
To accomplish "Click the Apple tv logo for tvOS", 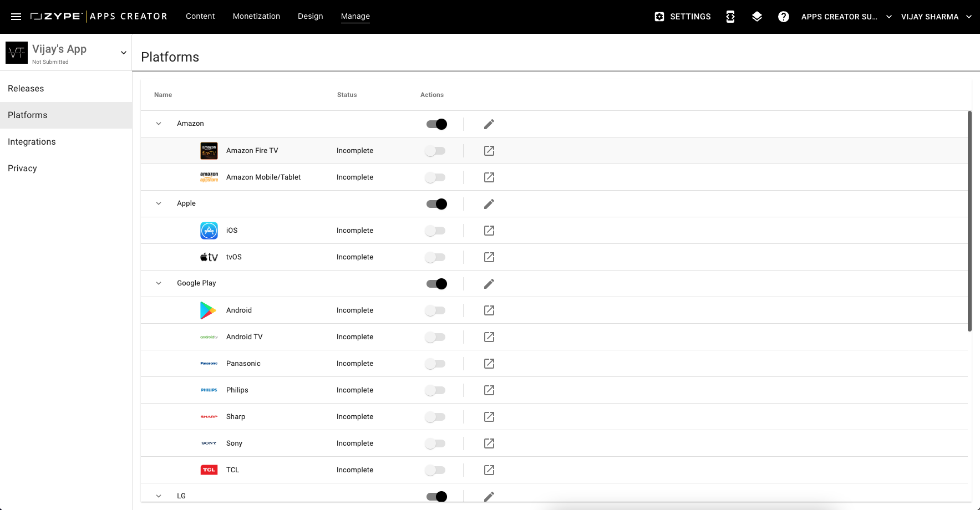I will point(209,257).
